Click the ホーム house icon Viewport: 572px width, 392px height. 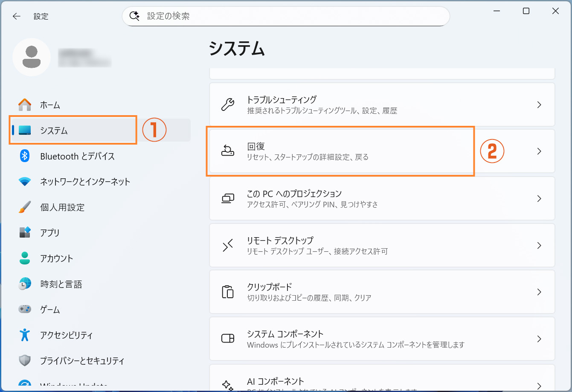(25, 105)
